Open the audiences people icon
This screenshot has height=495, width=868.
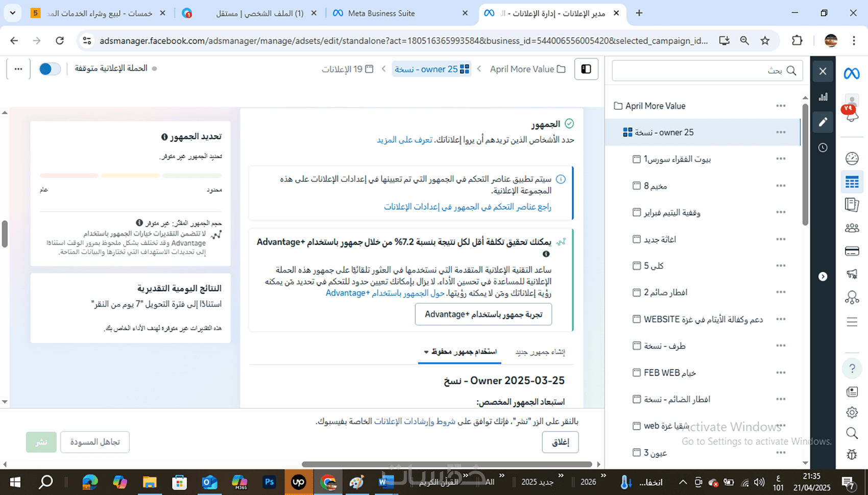852,228
